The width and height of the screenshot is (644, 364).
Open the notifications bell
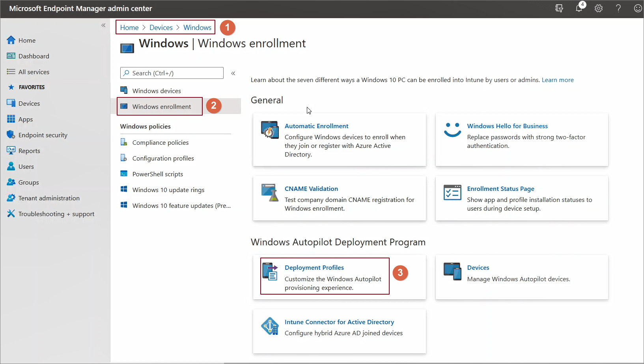coord(579,8)
